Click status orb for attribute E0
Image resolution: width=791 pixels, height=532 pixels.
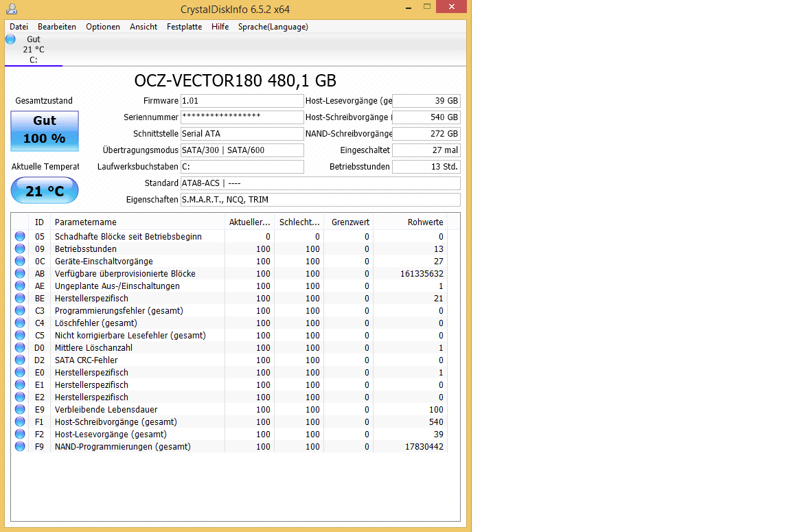[x=20, y=372]
